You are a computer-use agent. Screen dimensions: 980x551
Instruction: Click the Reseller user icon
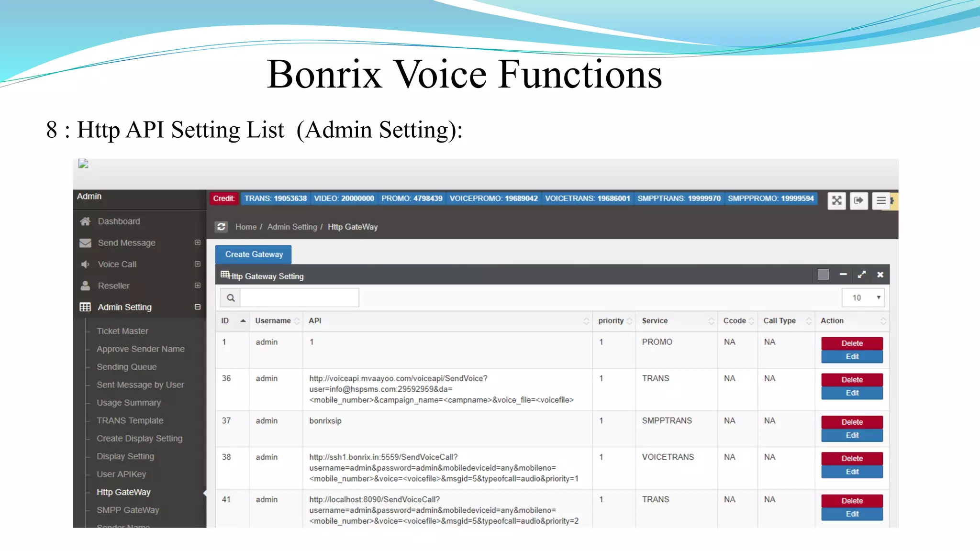(85, 286)
